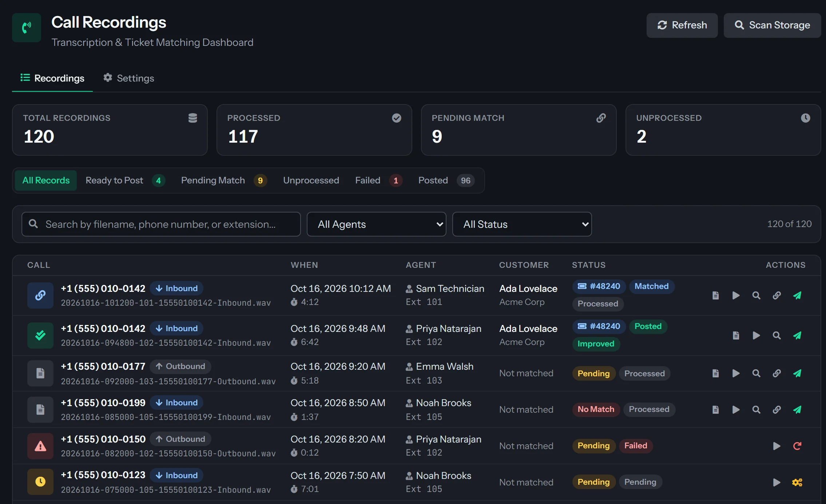Play the 9:48 AM Priya Natarajan recording
This screenshot has width=826, height=504.
pos(756,336)
